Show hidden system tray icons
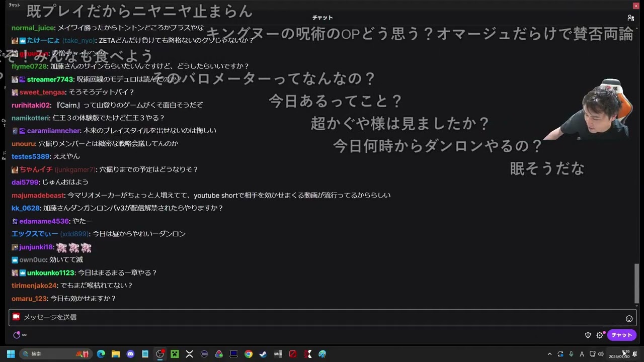644x362 pixels. click(x=549, y=354)
